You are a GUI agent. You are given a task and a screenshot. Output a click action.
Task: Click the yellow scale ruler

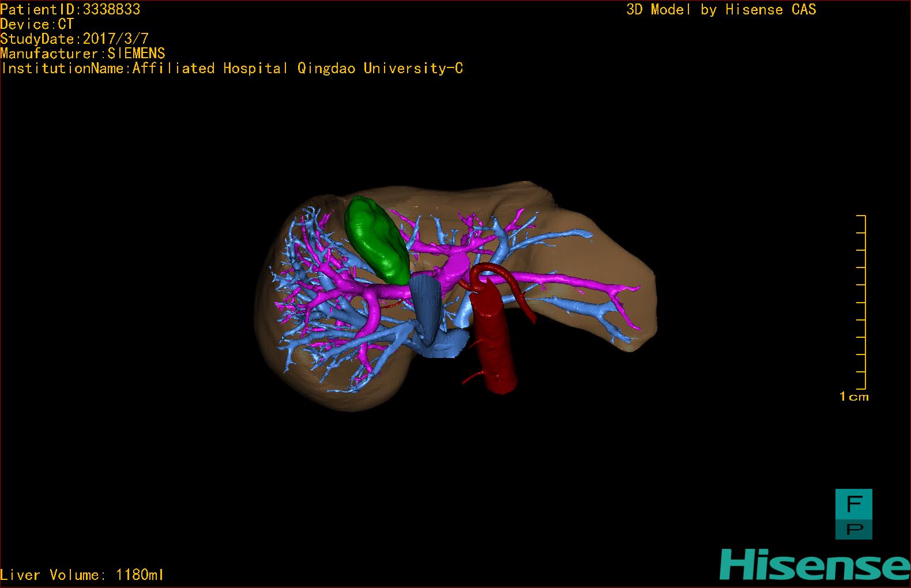click(x=861, y=302)
